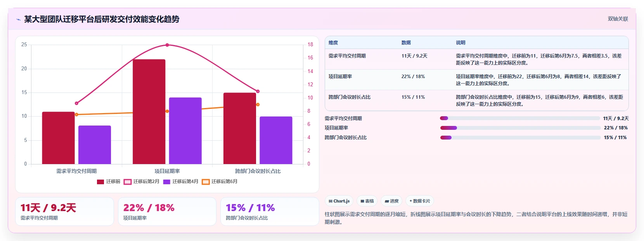The image size is (644, 241).
Task: Open the 11天 / 9.2天 KPI card
Action: (64, 211)
